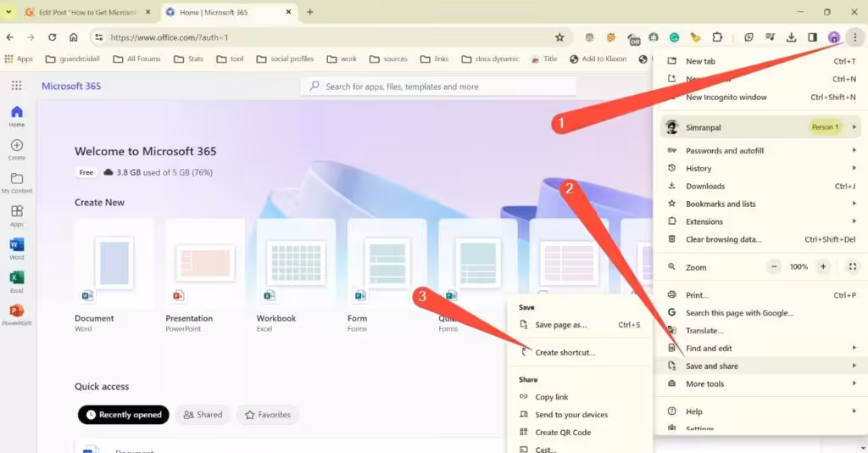This screenshot has width=868, height=453.
Task: Expand the Extensions submenu
Action: tap(761, 221)
